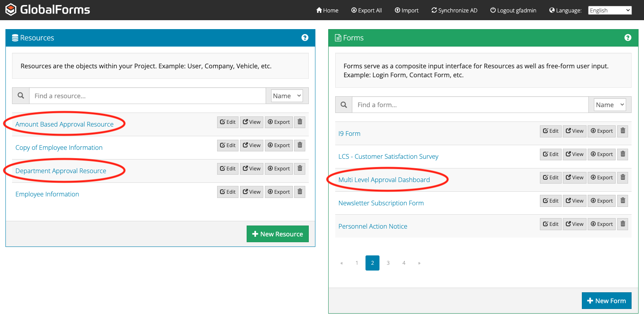
Task: Go to page 3 of forms
Action: click(388, 263)
